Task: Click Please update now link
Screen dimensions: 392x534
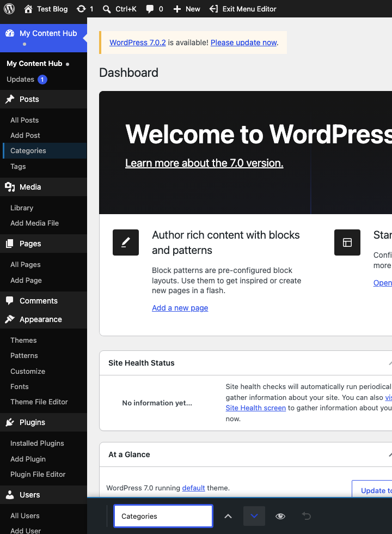Action: (x=244, y=43)
